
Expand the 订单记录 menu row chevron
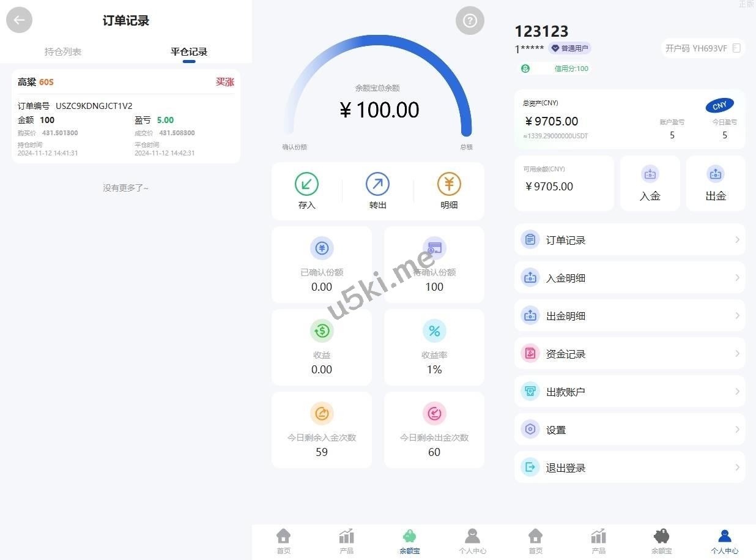click(737, 240)
